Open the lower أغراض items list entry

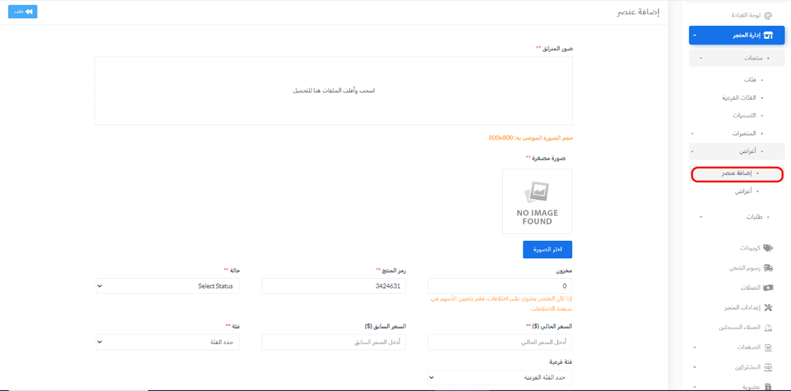[x=744, y=191]
